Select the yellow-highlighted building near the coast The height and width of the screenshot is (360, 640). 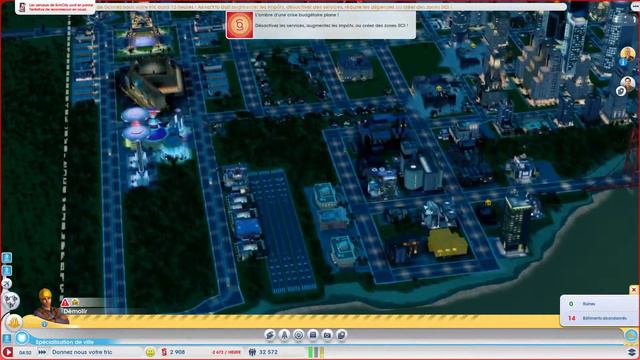pyautogui.click(x=447, y=242)
